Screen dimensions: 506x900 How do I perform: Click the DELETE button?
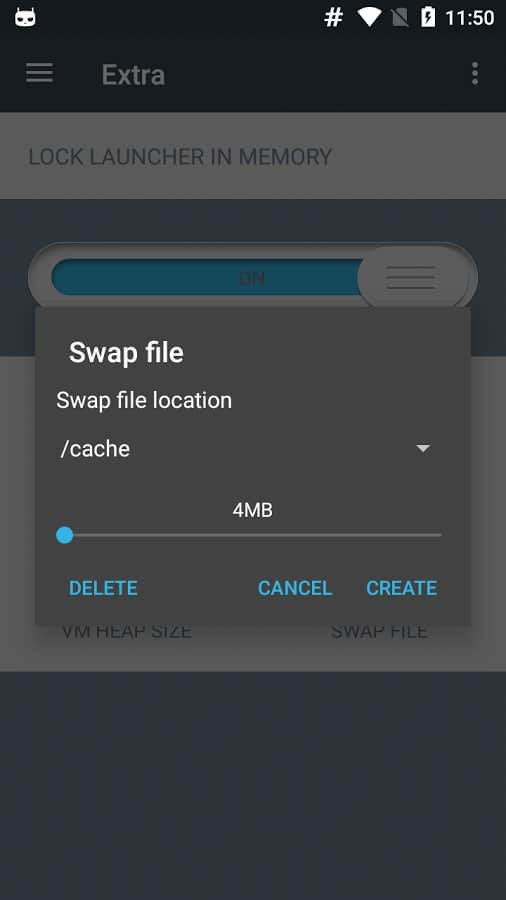tap(103, 588)
